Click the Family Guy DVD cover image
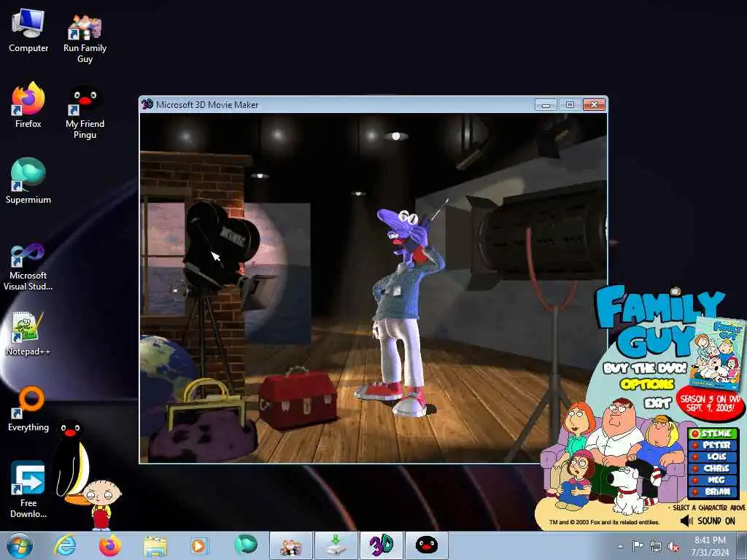This screenshot has width=747, height=560. [x=719, y=354]
